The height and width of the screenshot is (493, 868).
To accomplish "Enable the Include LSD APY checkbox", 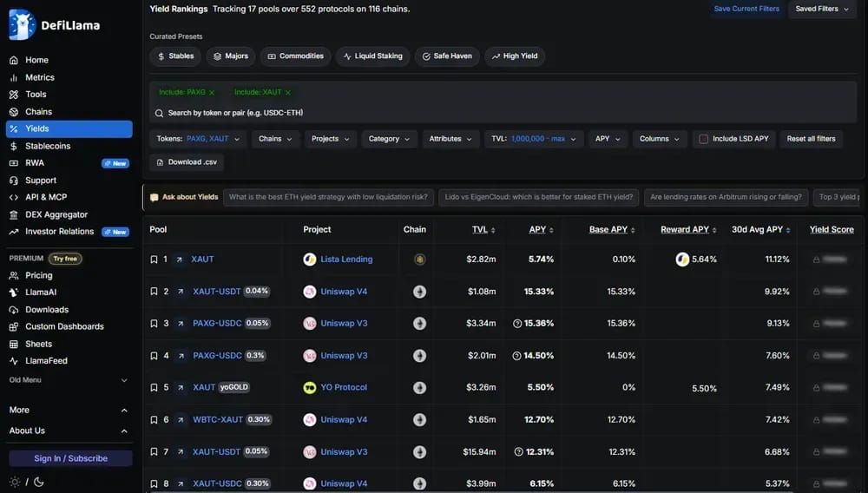I will (703, 139).
